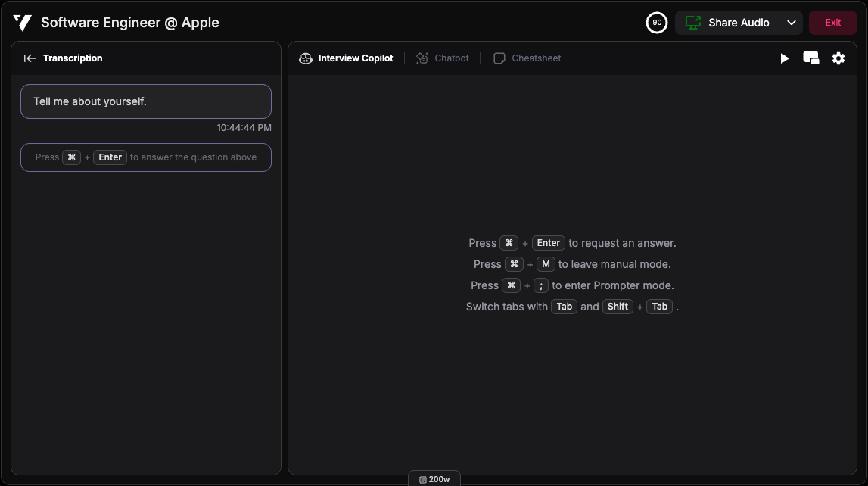This screenshot has height=486, width=868.
Task: Click the 90 credits circular indicator
Action: pyautogui.click(x=656, y=22)
